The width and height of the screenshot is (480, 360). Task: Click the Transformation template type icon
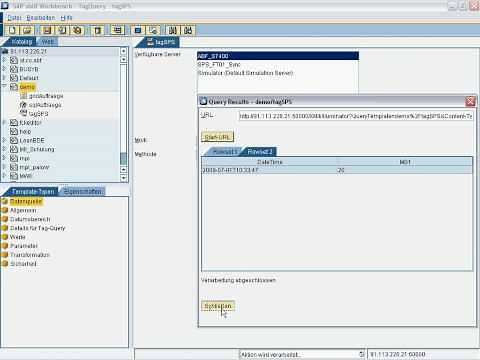pos(5,255)
